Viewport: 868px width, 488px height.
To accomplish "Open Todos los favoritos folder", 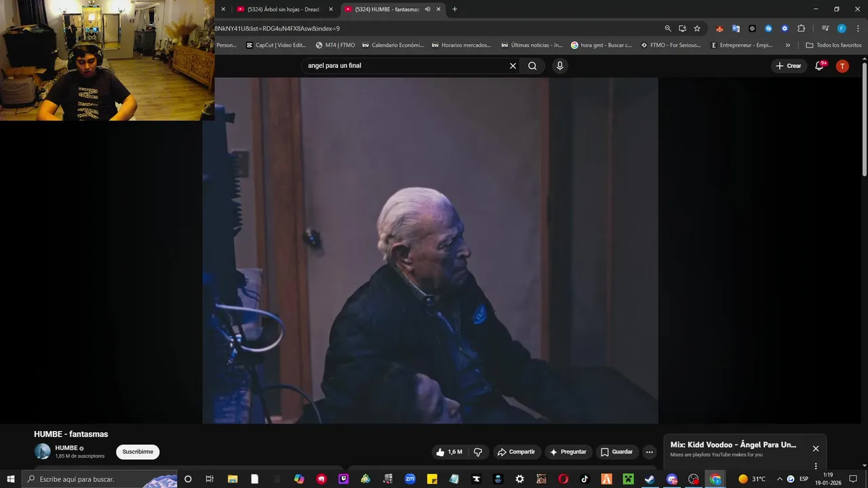I will tap(833, 45).
